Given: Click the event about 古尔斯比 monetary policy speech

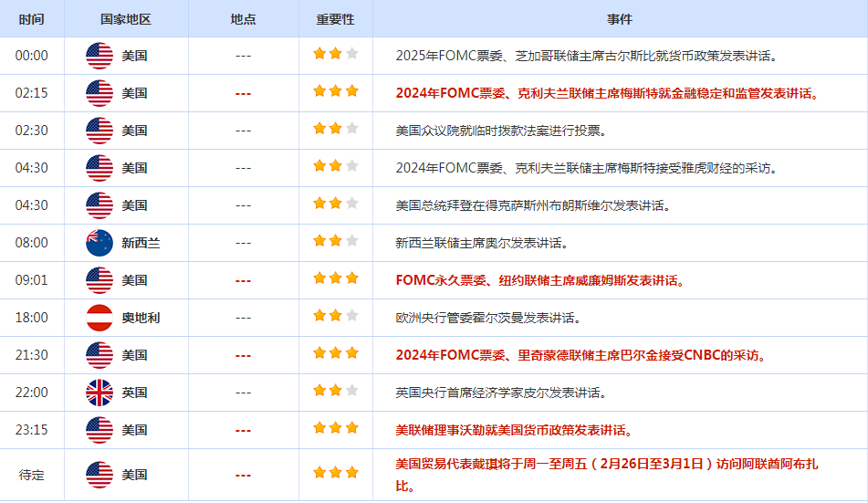Looking at the screenshot, I should tap(588, 56).
